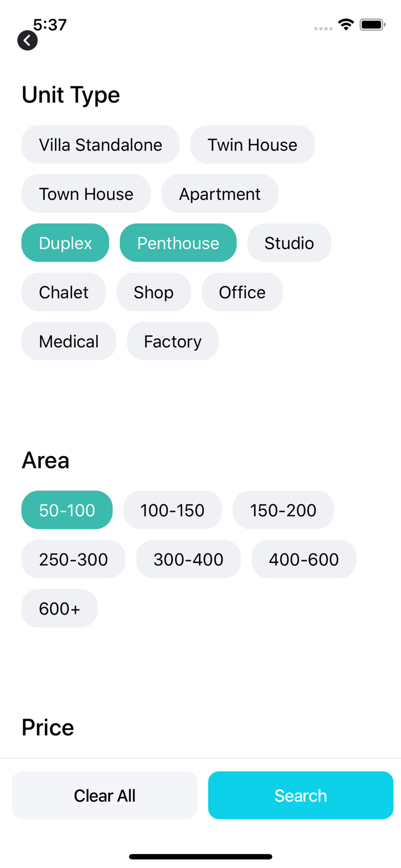Pick the Apartment unit type

220,194
